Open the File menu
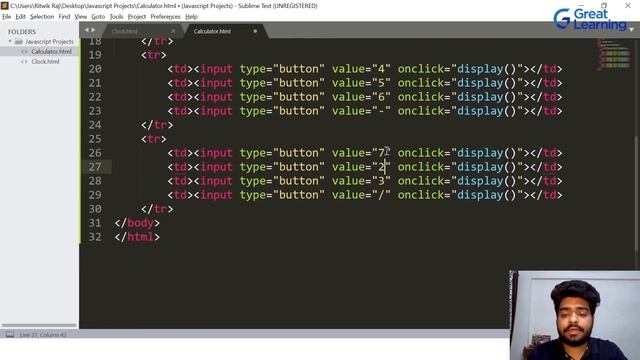 7,17
